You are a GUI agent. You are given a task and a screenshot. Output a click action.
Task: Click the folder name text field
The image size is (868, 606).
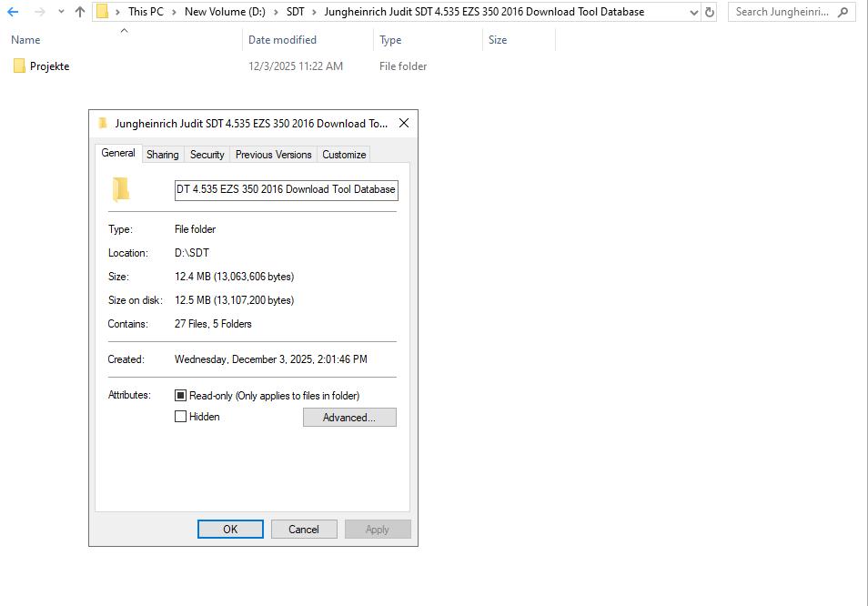tap(287, 190)
